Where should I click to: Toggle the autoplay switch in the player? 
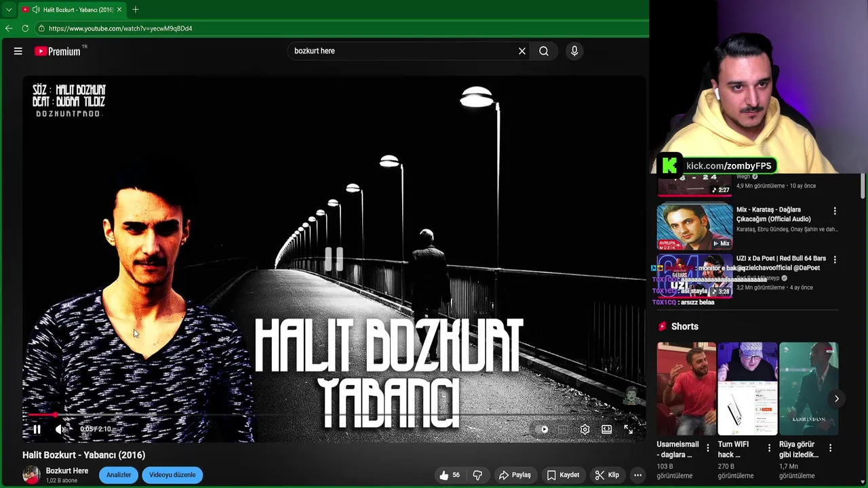point(542,429)
